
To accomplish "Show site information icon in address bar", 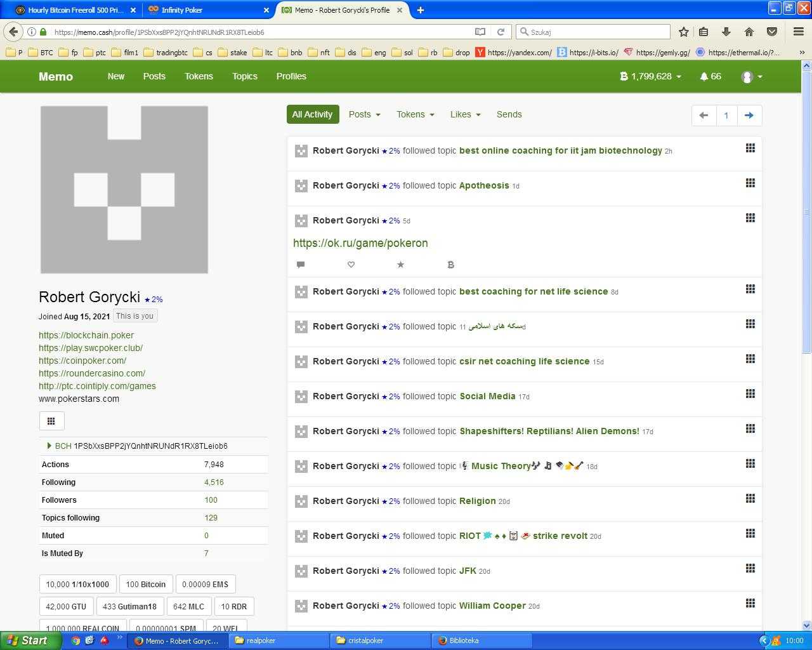I will click(x=31, y=32).
